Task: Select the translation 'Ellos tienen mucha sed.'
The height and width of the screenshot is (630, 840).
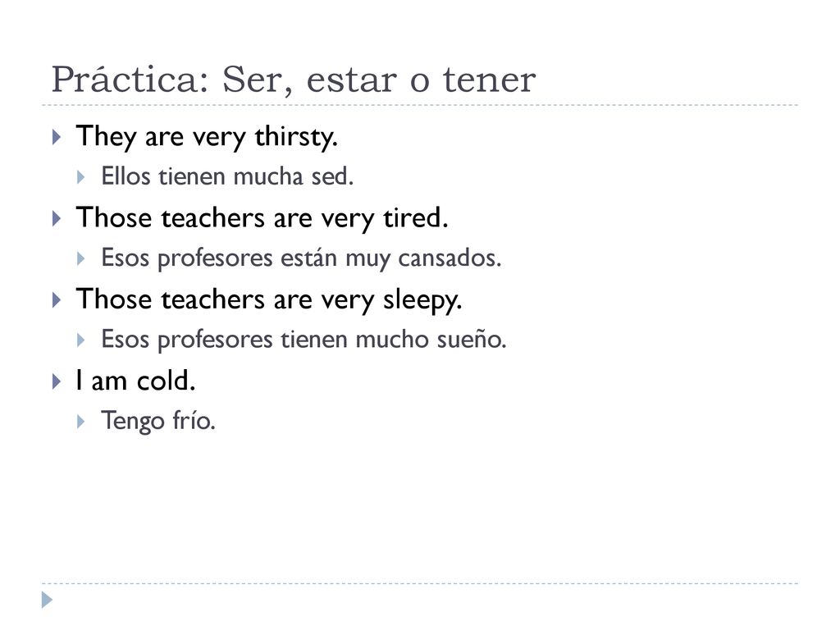Action: tap(228, 177)
